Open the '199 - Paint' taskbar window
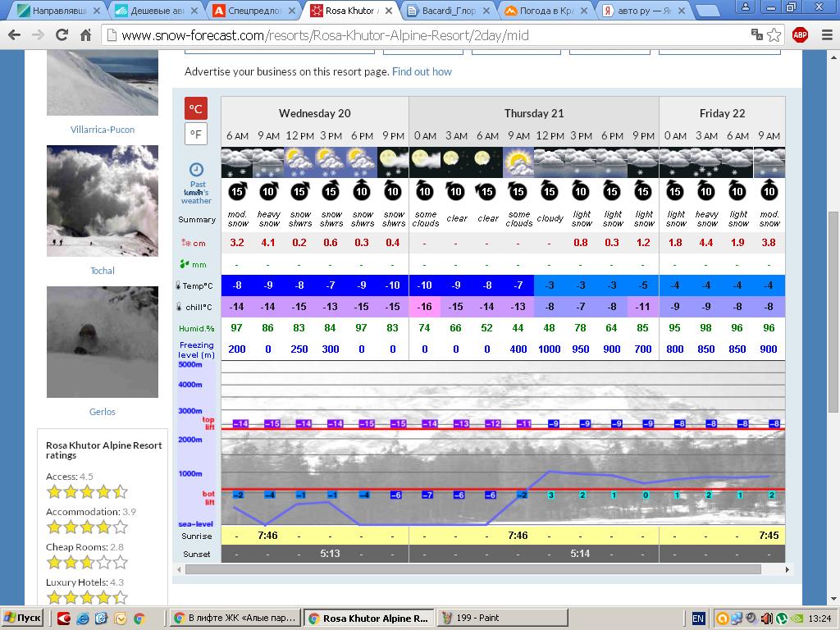840x630 pixels. coord(503,619)
